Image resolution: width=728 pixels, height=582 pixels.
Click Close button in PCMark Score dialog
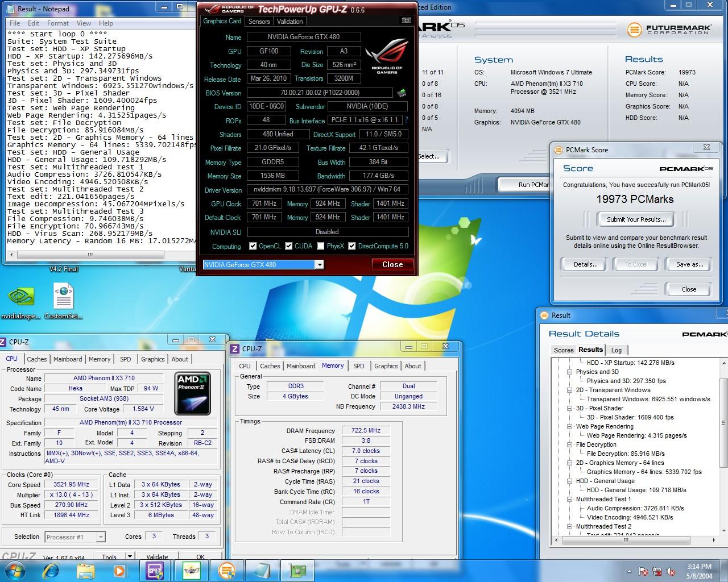[x=689, y=289]
